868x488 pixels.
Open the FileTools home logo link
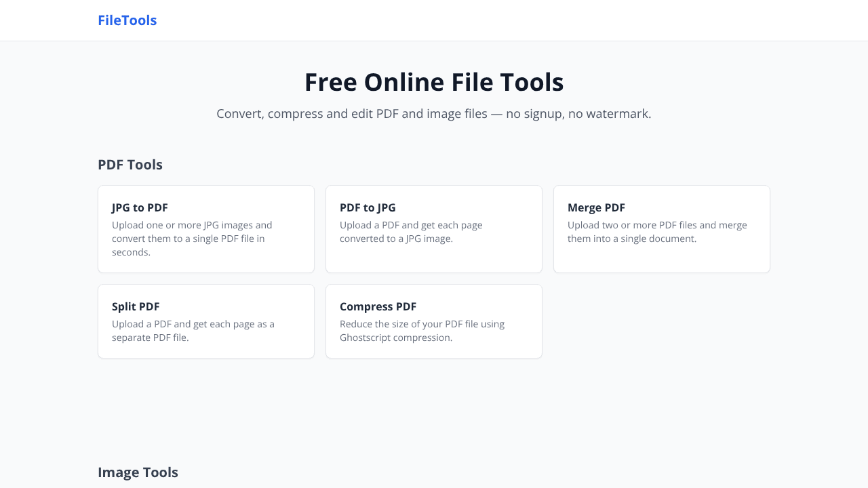(127, 20)
